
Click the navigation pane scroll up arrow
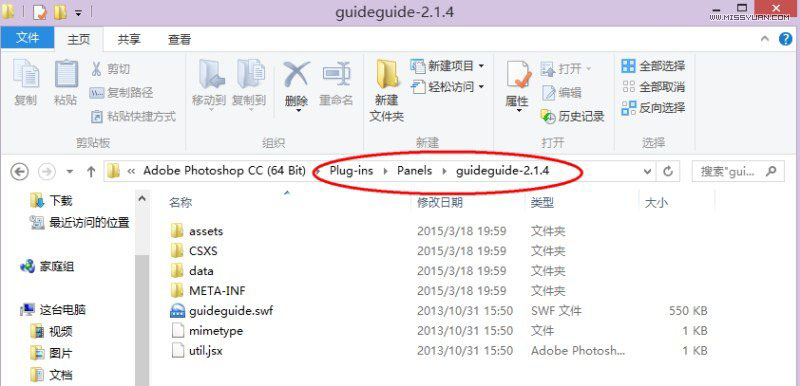(142, 198)
